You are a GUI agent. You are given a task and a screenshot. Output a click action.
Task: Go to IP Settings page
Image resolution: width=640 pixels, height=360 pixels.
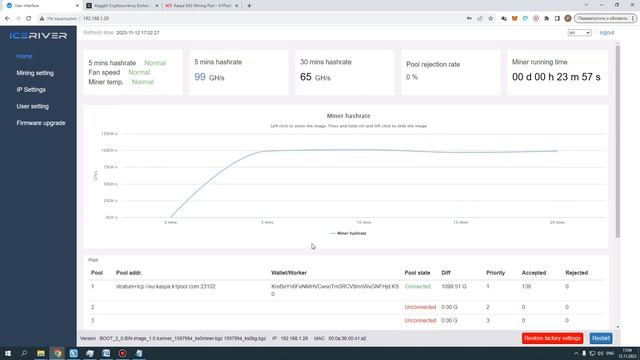pos(31,90)
